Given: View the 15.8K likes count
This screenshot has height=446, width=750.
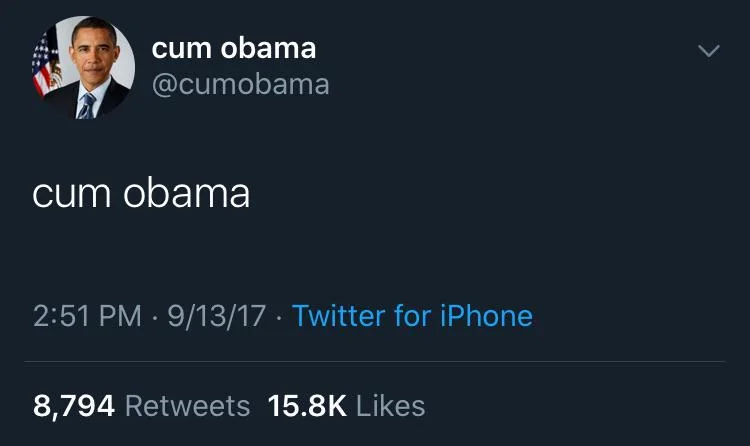Looking at the screenshot, I should click(x=307, y=405).
